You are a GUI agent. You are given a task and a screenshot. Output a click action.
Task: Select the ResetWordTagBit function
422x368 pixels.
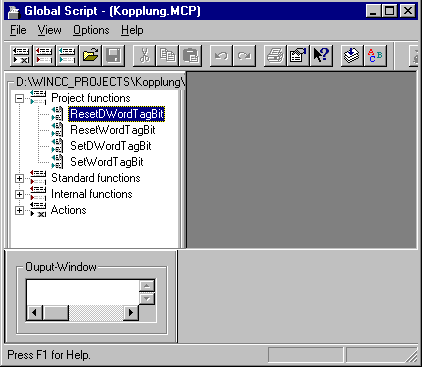113,130
